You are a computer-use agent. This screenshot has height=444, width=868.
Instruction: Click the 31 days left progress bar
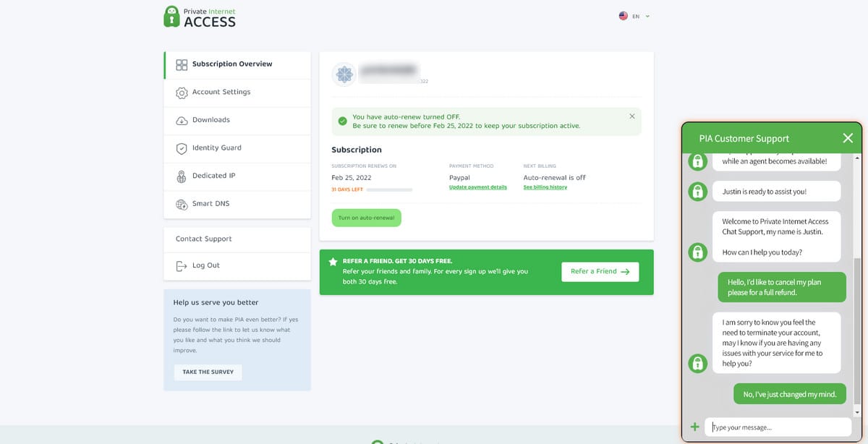(x=389, y=189)
